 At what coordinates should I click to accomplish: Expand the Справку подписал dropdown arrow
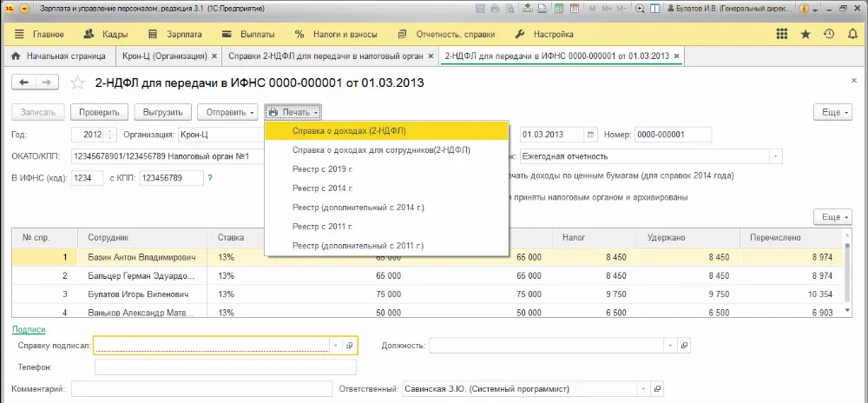(x=335, y=346)
